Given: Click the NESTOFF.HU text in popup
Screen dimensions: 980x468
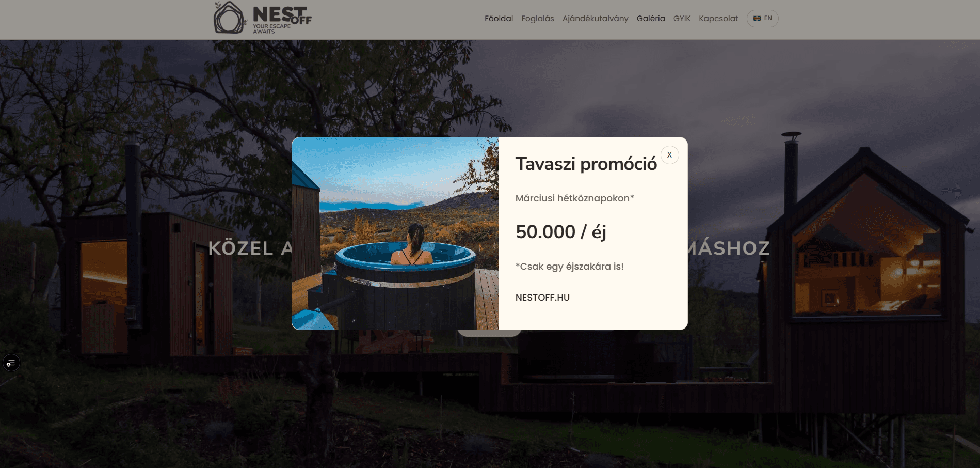Looking at the screenshot, I should pyautogui.click(x=542, y=298).
